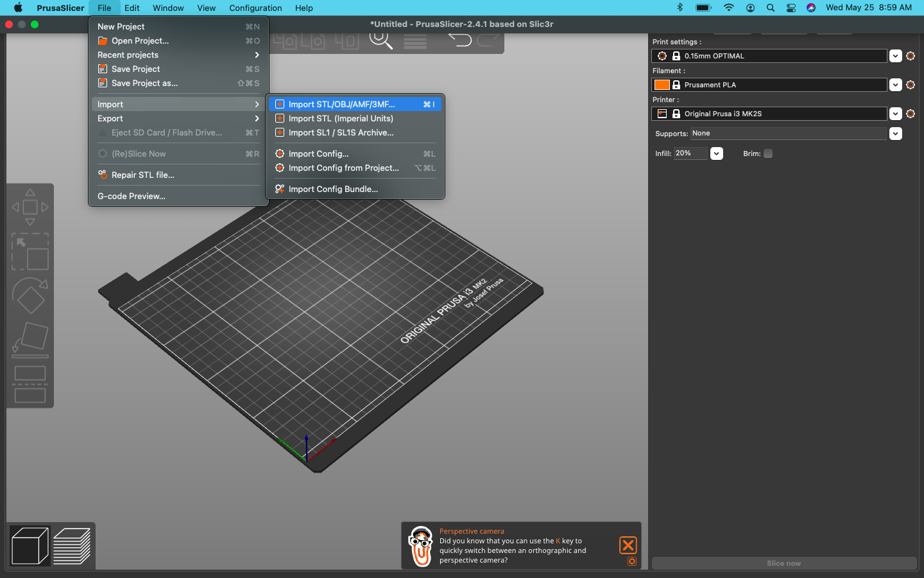The height and width of the screenshot is (578, 924).
Task: Click Repair STL file entry
Action: 178,175
